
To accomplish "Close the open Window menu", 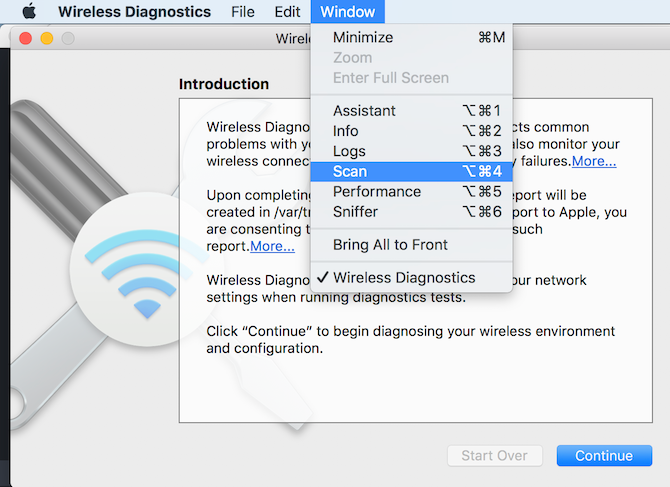I will click(347, 12).
